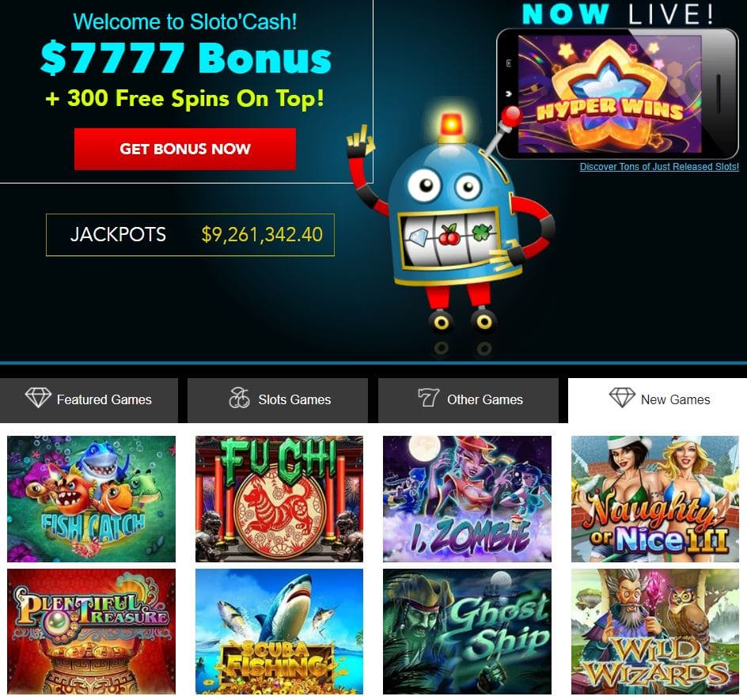Follow the Discover Tons of Just Released Slots link
This screenshot has width=747, height=700.
(x=659, y=167)
